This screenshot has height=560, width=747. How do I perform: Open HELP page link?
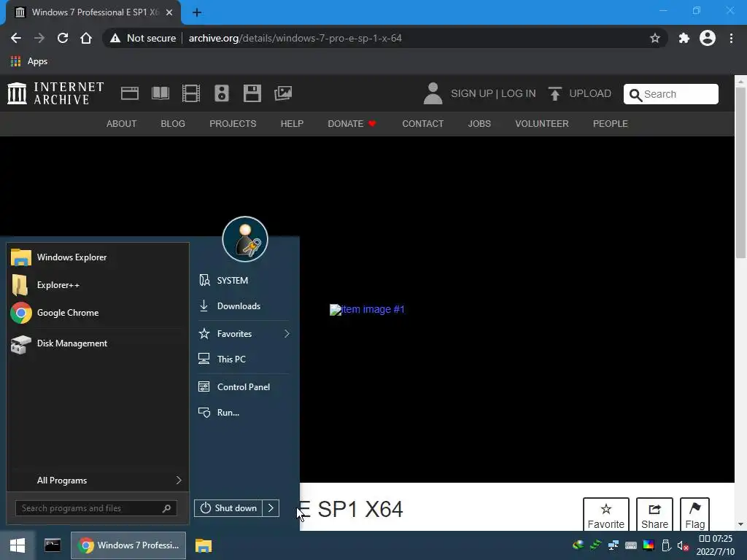pos(292,124)
